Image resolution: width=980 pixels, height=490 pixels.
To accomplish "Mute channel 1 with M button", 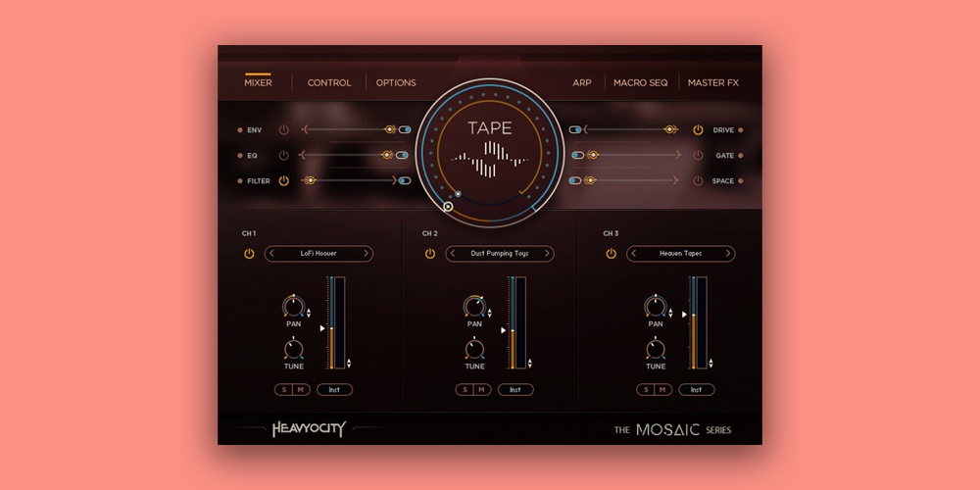I will coord(301,390).
